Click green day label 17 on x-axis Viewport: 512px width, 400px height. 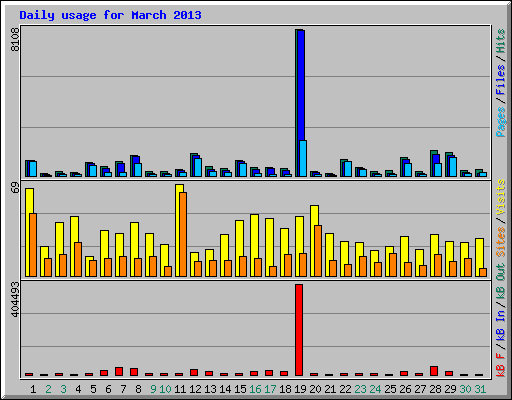click(x=270, y=389)
